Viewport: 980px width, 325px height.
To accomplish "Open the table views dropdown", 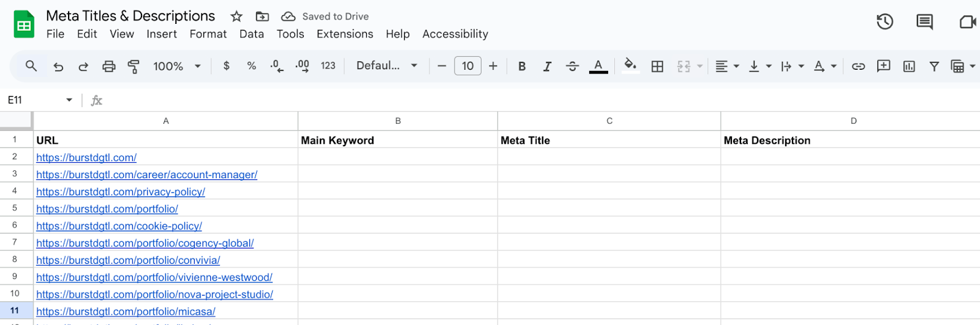I will click(x=963, y=66).
